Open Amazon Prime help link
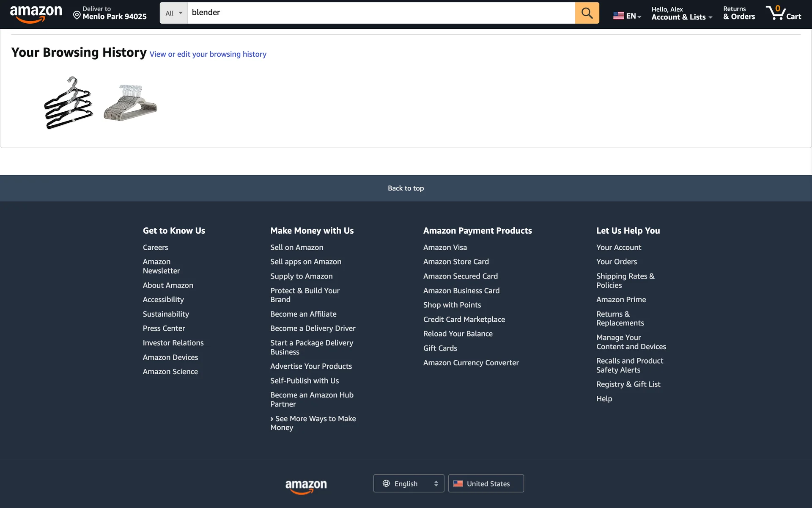Screen dimensions: 812x508 click(621, 299)
